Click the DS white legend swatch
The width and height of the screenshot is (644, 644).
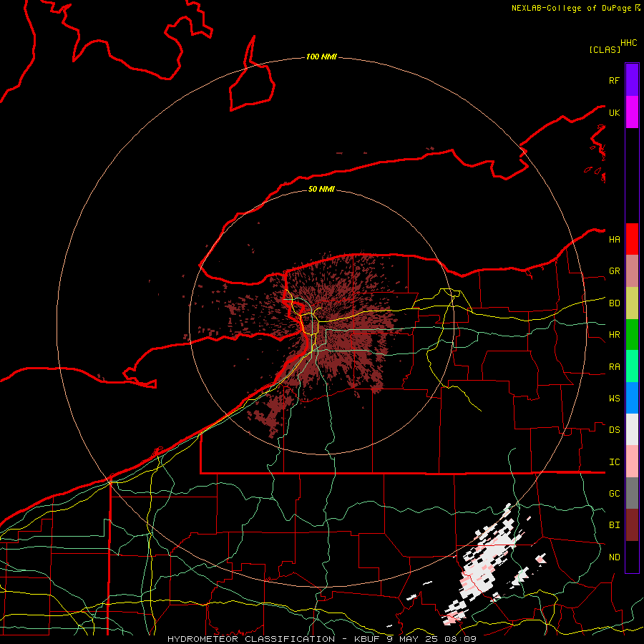point(632,429)
